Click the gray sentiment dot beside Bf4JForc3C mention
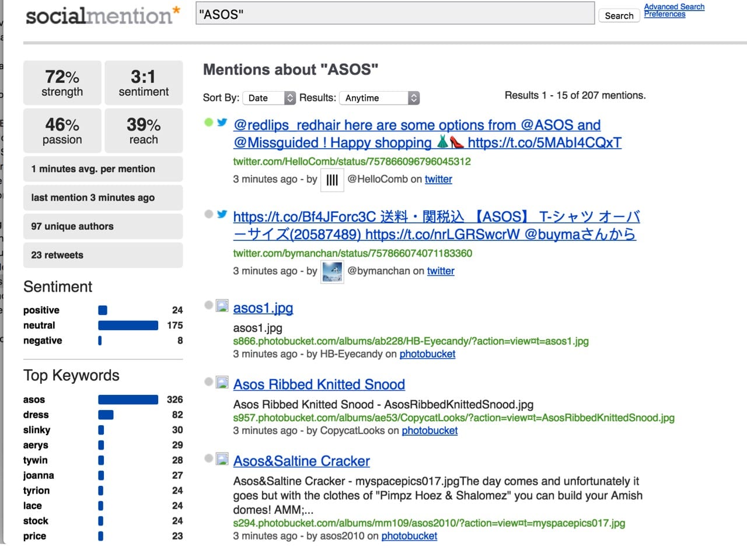This screenshot has width=747, height=560. point(208,214)
